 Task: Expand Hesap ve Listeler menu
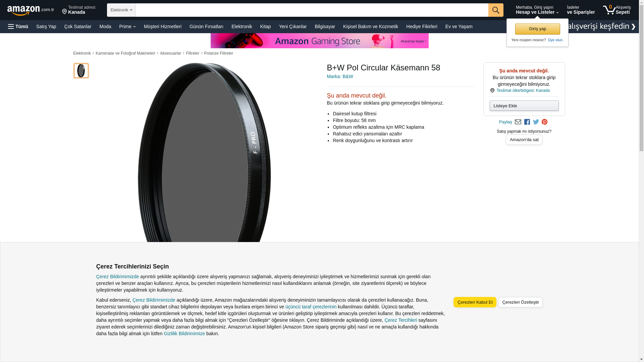coord(537,10)
